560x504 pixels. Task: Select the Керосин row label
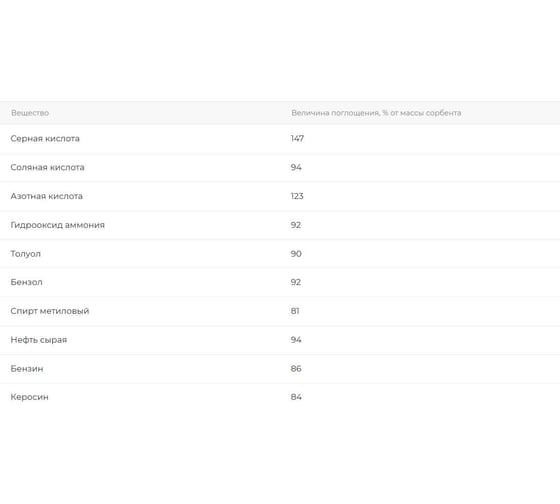(29, 397)
